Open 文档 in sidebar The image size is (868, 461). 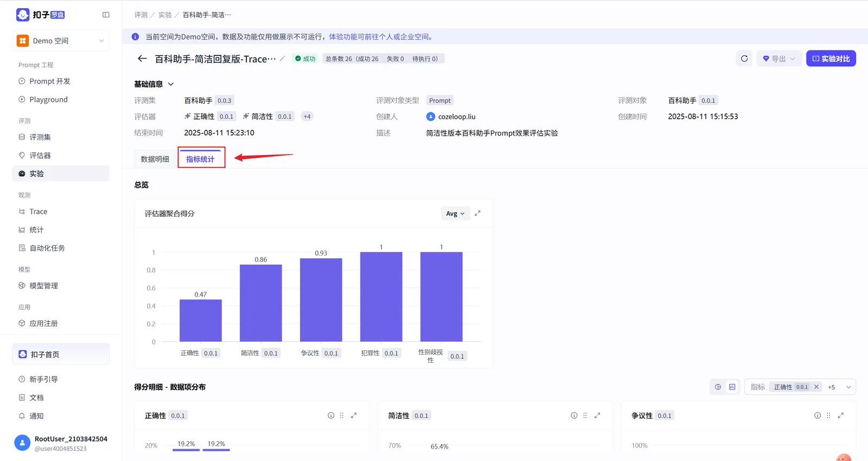(x=61, y=398)
